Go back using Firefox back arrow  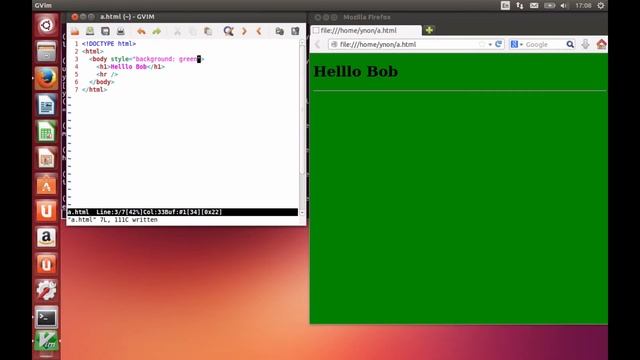[x=318, y=44]
